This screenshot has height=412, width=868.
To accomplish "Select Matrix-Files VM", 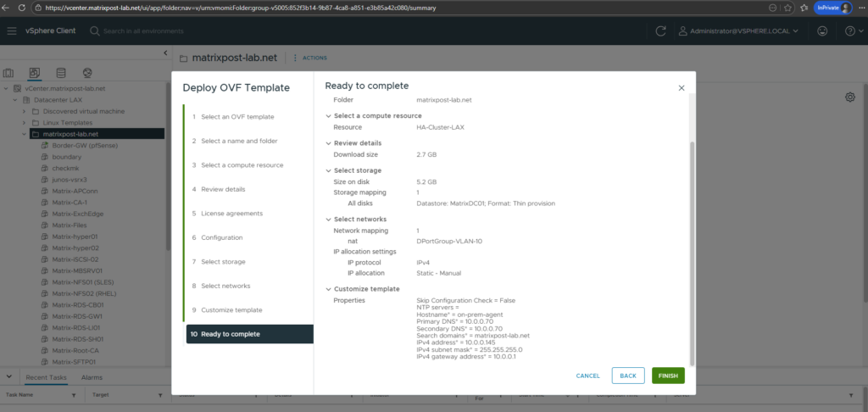I will pyautogui.click(x=70, y=225).
